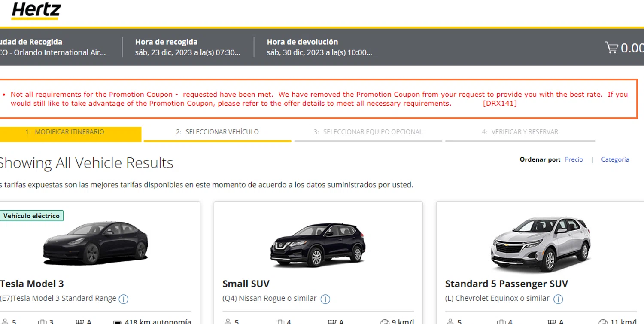Click the Showing All Vehicle Results heading
The width and height of the screenshot is (644, 324).
(x=86, y=163)
